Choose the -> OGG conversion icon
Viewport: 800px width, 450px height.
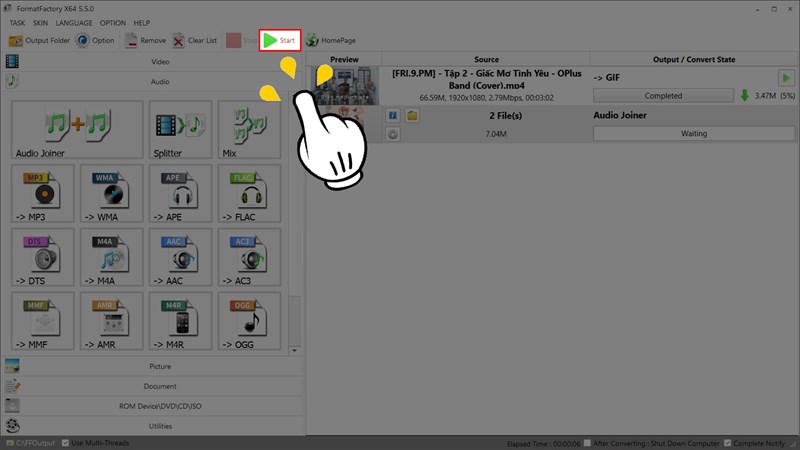click(x=249, y=321)
